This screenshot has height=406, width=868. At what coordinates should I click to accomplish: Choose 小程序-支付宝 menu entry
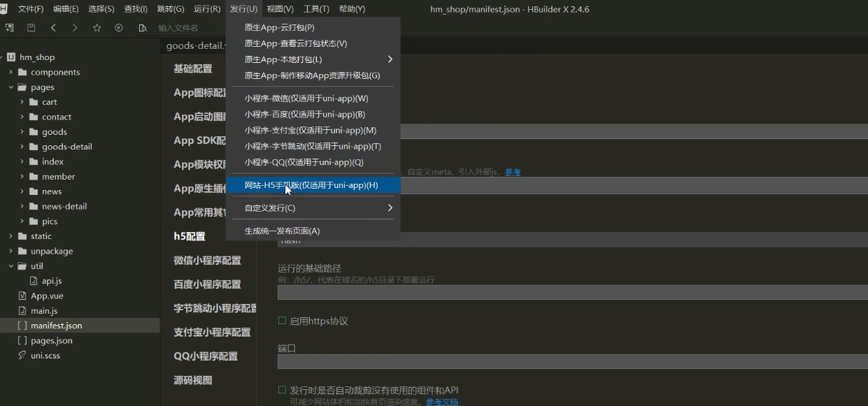(x=313, y=130)
